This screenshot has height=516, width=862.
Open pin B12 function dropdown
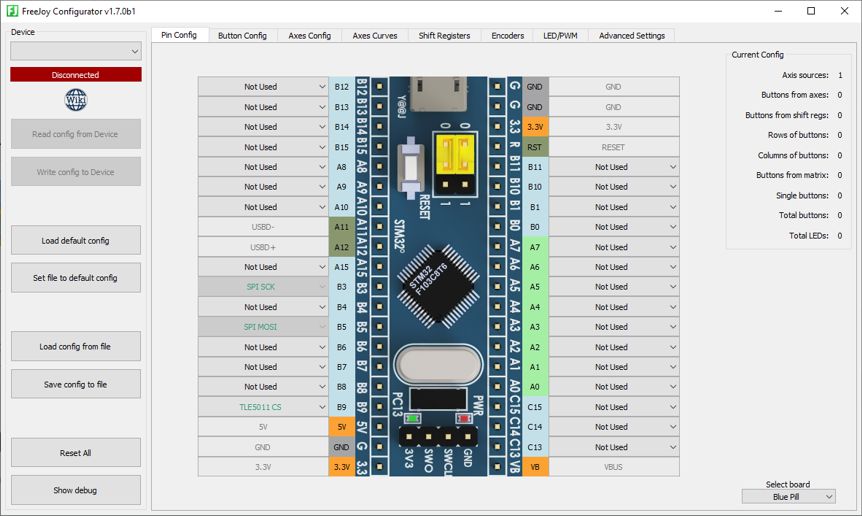[x=263, y=87]
